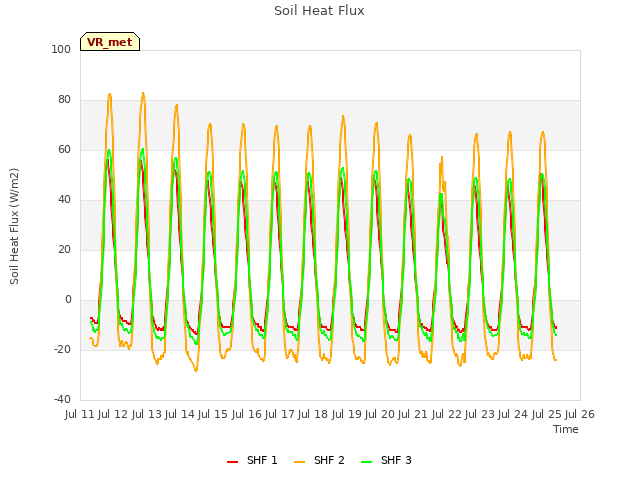640x480 pixels.
Task: Click the 60 y-axis tick label
Action: coord(64,149)
